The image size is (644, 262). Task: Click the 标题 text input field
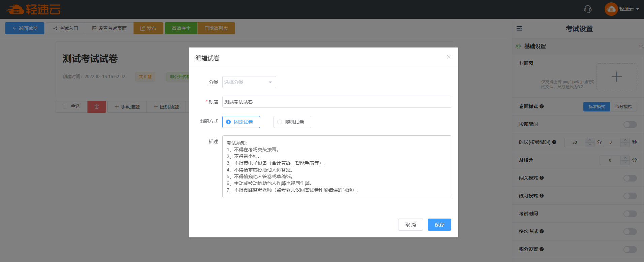pyautogui.click(x=336, y=102)
